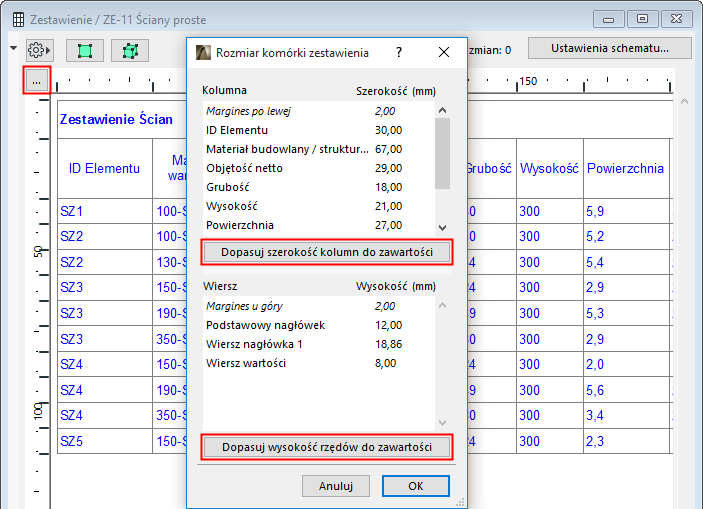
Task: Click Kolumna list scrollbar thumb
Action: (x=443, y=153)
